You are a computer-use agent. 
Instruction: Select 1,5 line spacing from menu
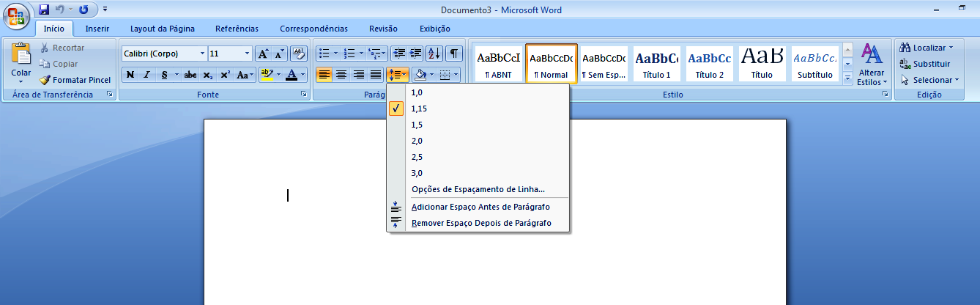point(417,125)
